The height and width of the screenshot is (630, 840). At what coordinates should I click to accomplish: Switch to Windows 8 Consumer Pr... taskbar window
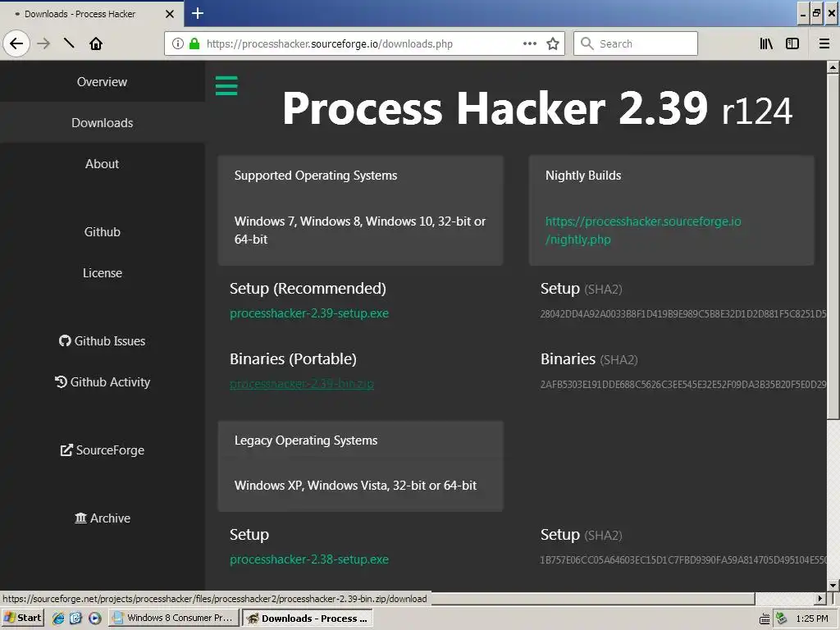tap(174, 618)
